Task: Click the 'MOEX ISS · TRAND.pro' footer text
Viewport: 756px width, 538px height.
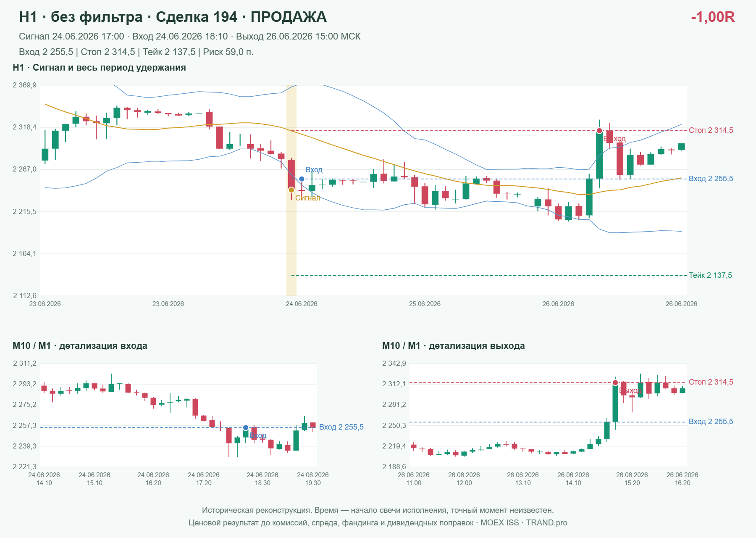Action: coord(524,523)
